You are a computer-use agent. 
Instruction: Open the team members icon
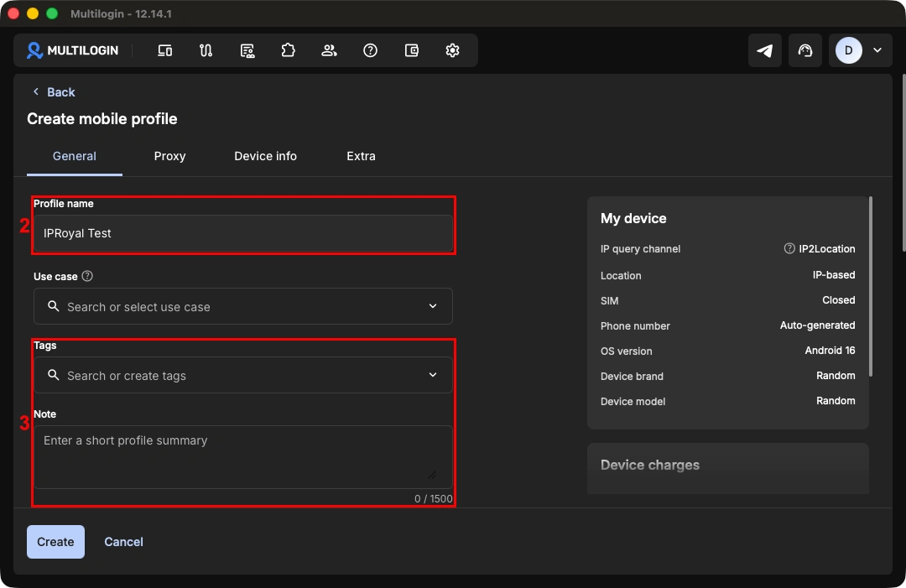click(x=330, y=50)
